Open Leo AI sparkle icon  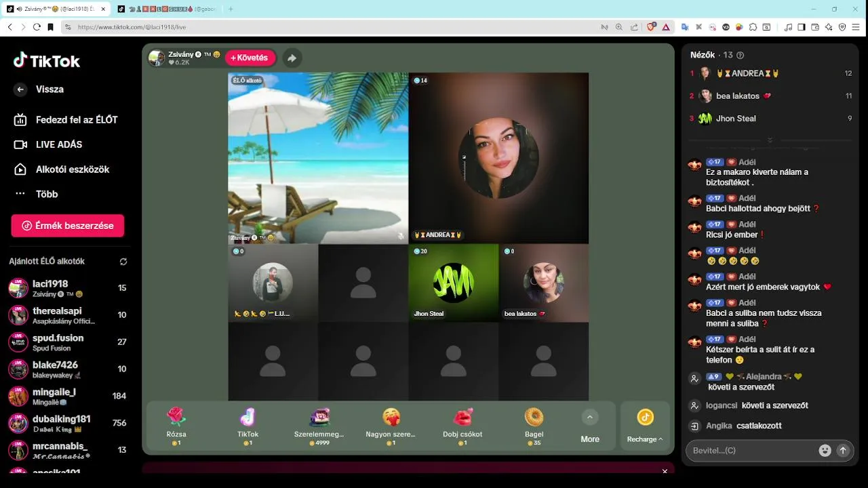829,27
